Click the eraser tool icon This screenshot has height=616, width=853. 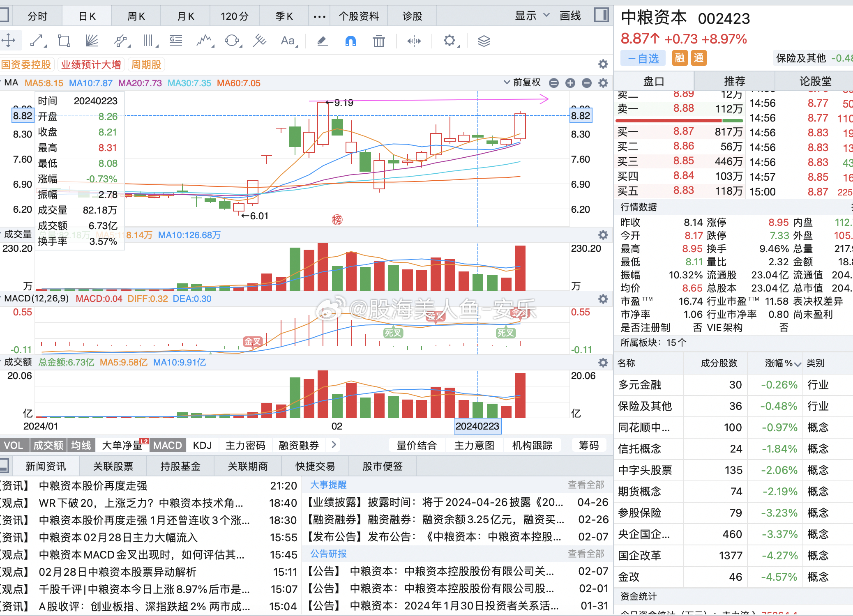click(x=323, y=41)
